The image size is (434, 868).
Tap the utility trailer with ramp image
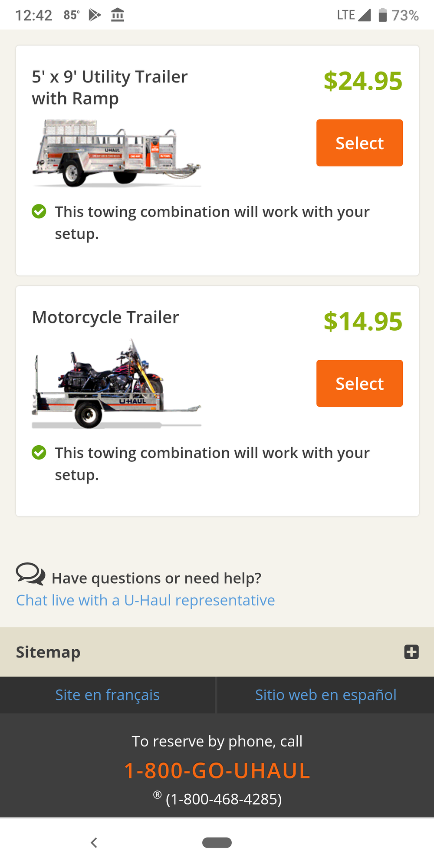[x=116, y=153]
